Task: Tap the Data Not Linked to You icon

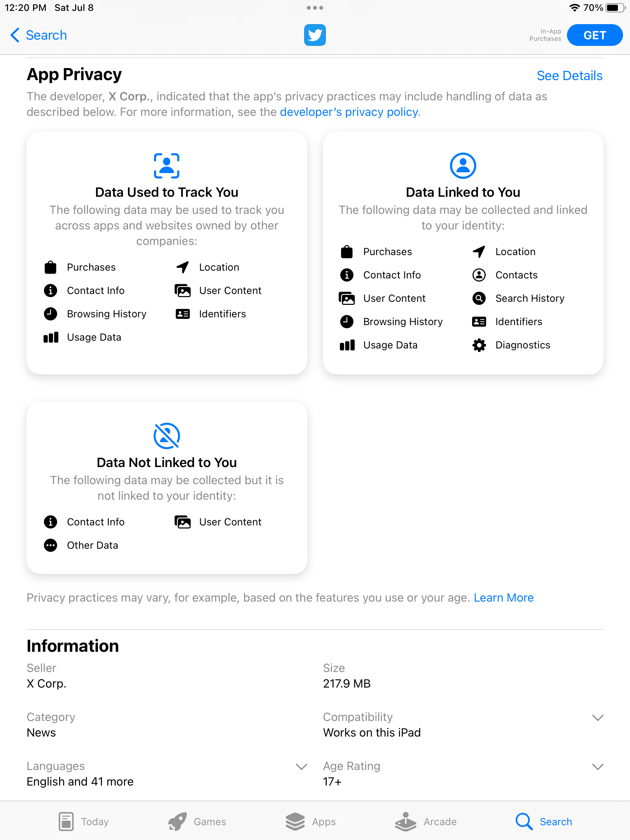Action: coord(166,436)
